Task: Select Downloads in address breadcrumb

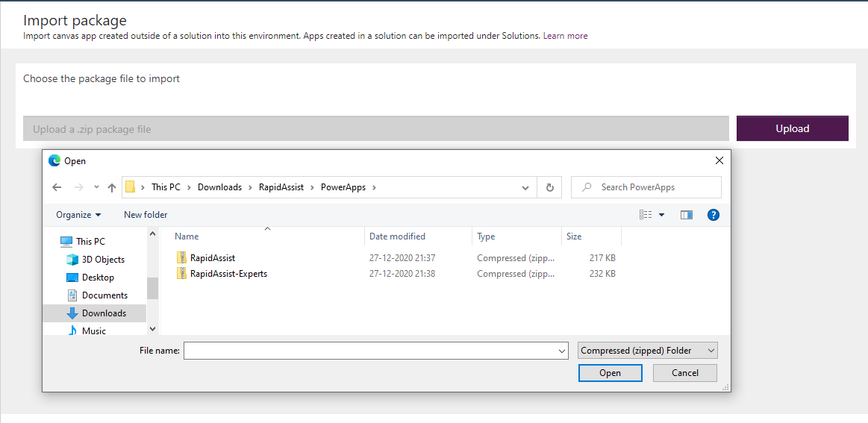Action: pyautogui.click(x=219, y=187)
